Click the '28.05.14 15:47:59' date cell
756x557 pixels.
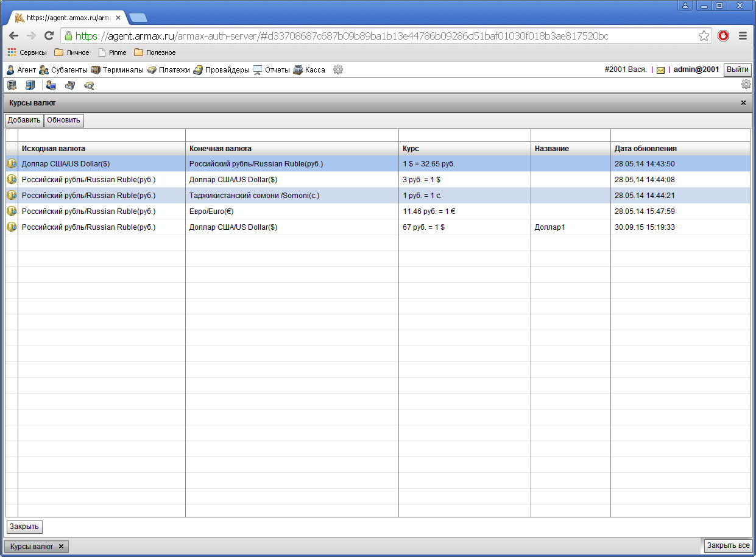(680, 211)
